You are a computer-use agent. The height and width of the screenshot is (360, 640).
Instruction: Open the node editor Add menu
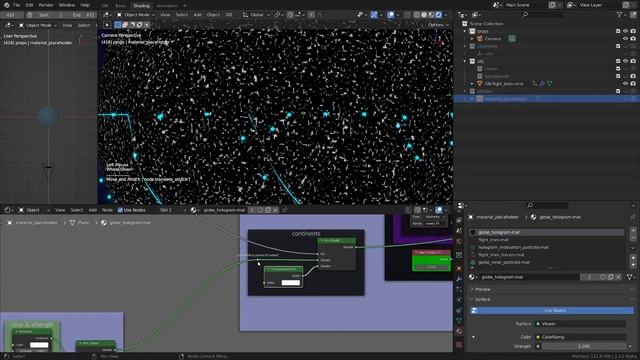click(93, 210)
